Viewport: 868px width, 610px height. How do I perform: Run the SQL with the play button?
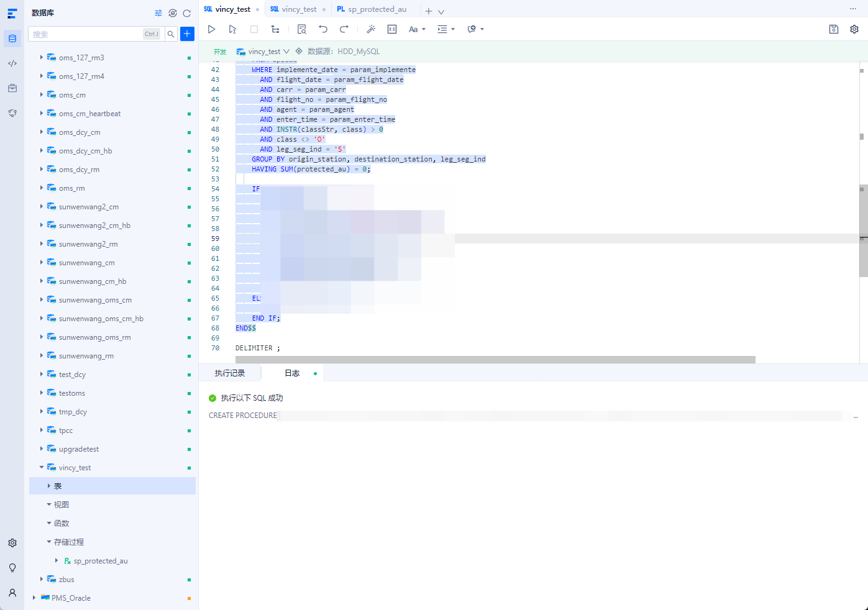click(x=211, y=29)
